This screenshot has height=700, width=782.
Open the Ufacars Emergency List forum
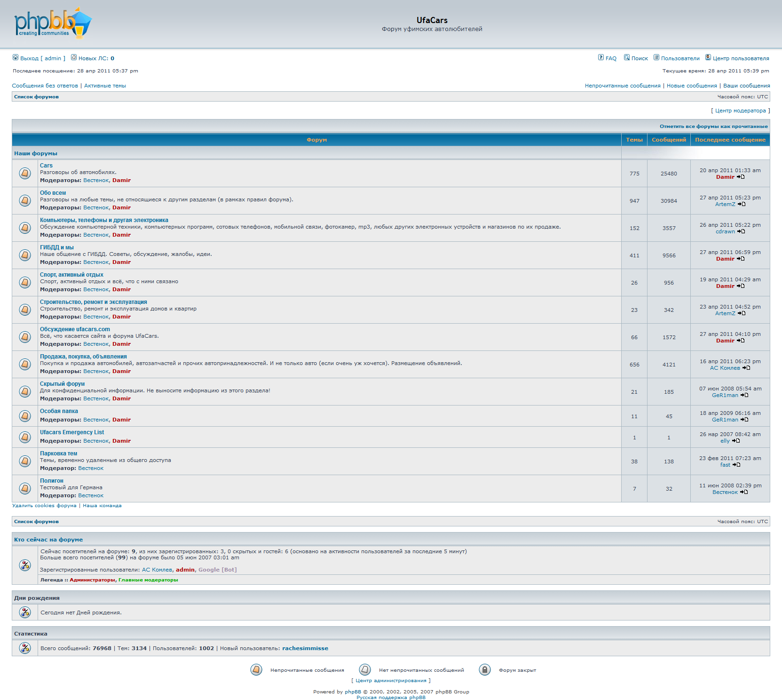coord(72,432)
